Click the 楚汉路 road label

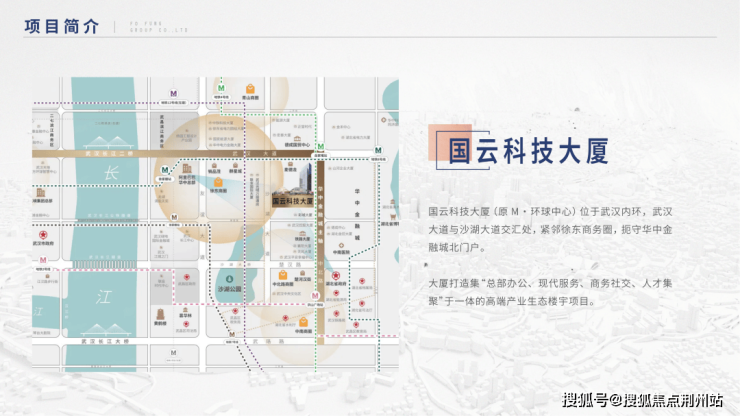tap(291, 265)
